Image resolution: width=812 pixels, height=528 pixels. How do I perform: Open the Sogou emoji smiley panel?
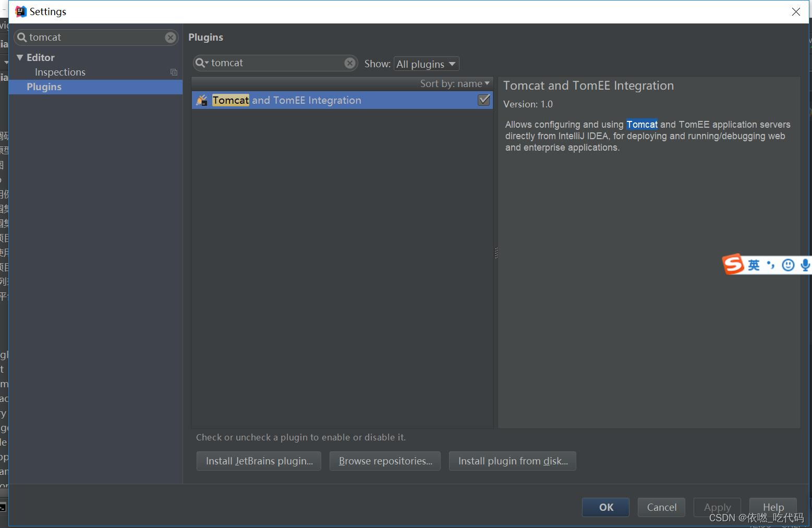coord(788,265)
